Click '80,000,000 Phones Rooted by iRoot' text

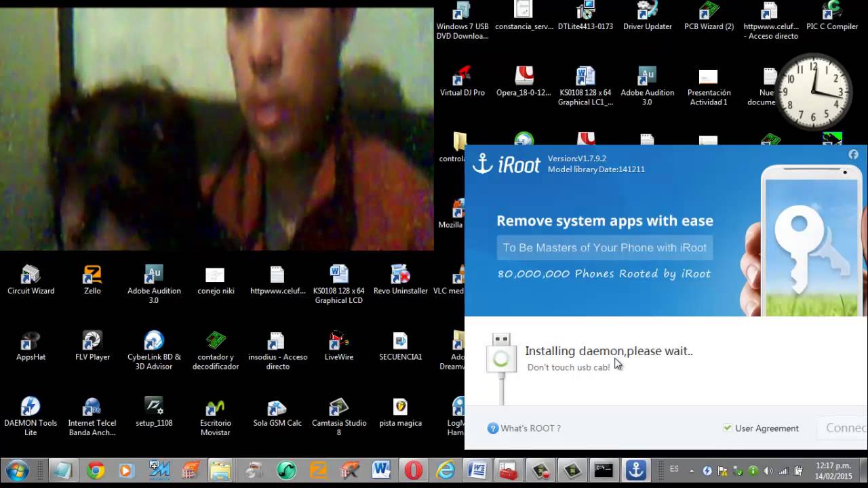tap(604, 274)
